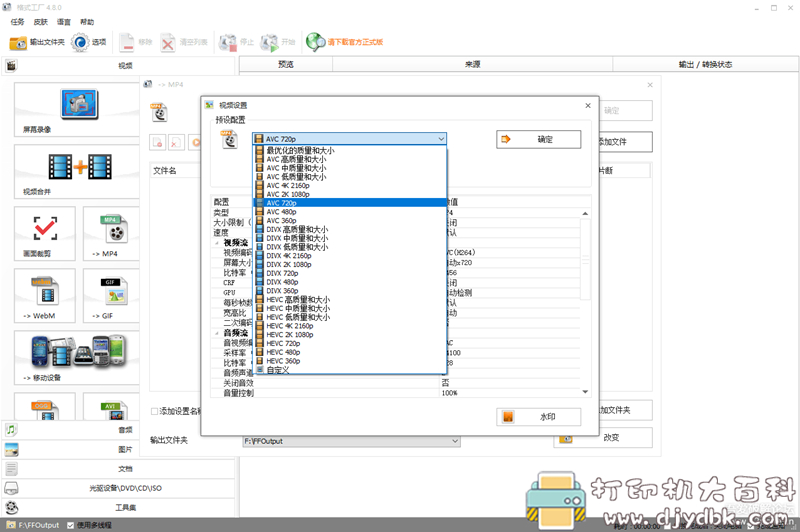800x532 pixels.
Task: Close the video settings dialog
Action: [x=588, y=106]
